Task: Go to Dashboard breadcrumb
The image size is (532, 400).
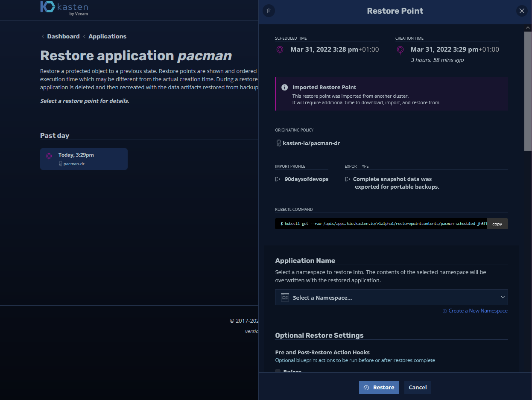Action: (63, 36)
